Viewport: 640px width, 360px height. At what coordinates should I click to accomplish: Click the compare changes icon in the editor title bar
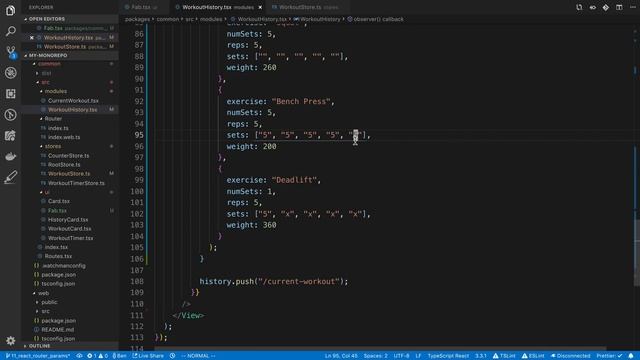579,7
